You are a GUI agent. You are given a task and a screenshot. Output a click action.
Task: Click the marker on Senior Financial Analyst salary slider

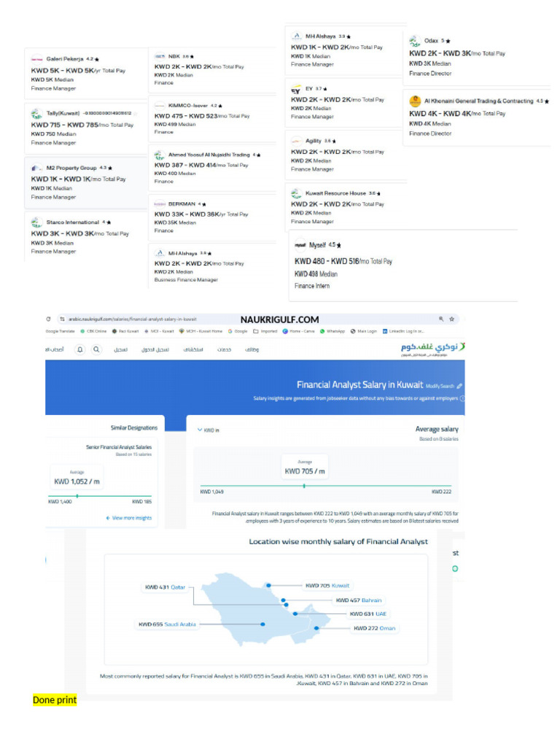77,496
